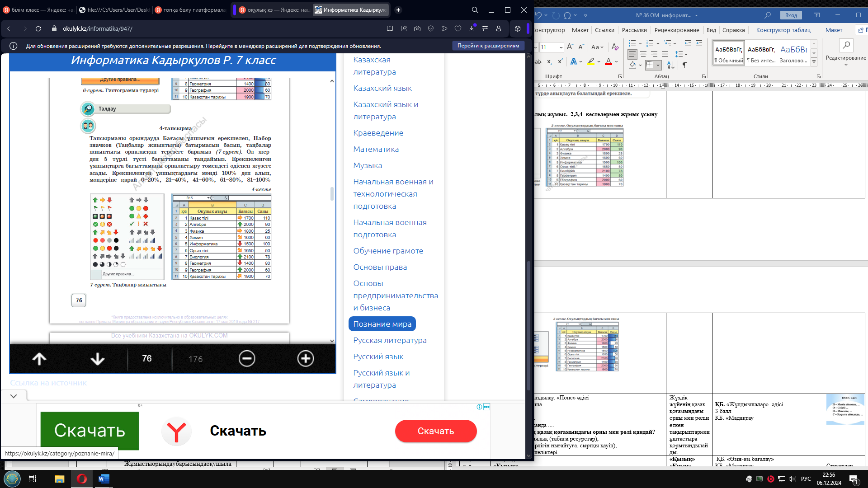Select center text alignment in Word

pos(643,54)
